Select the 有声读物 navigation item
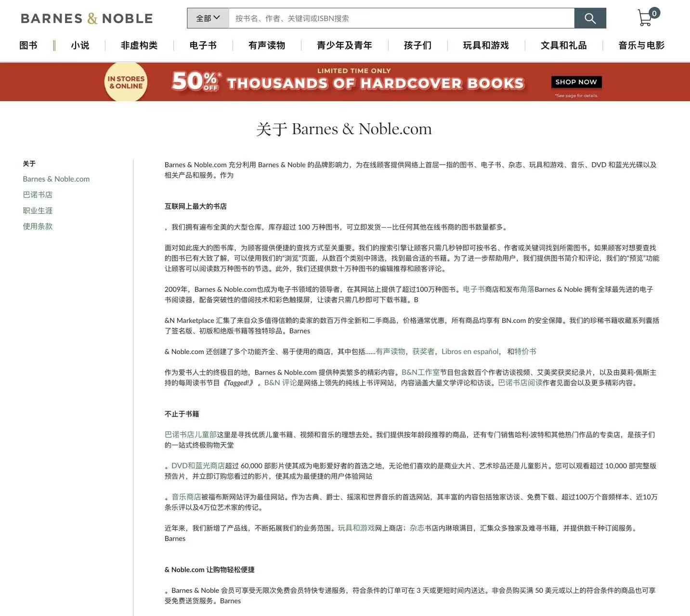The width and height of the screenshot is (690, 616). click(x=267, y=45)
